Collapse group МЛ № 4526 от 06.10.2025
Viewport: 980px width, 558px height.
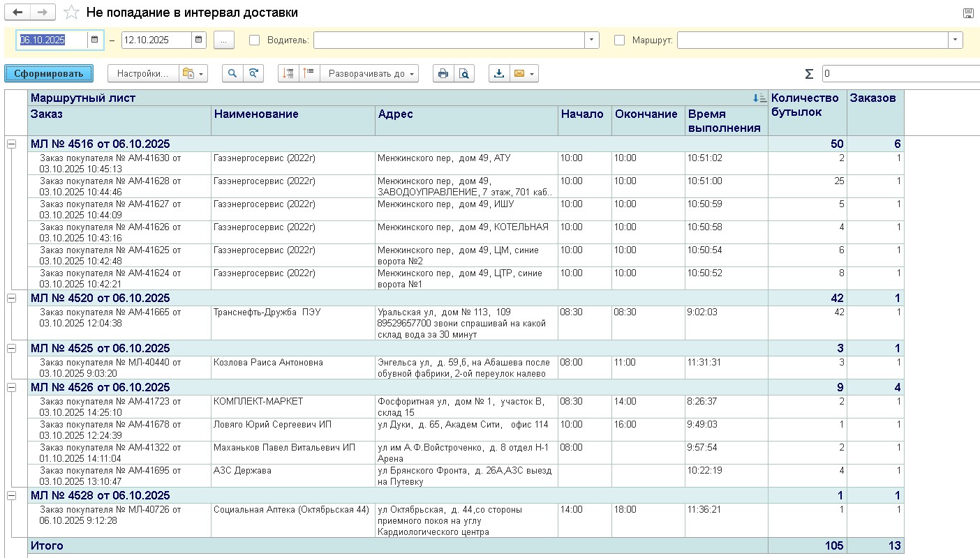click(x=11, y=387)
